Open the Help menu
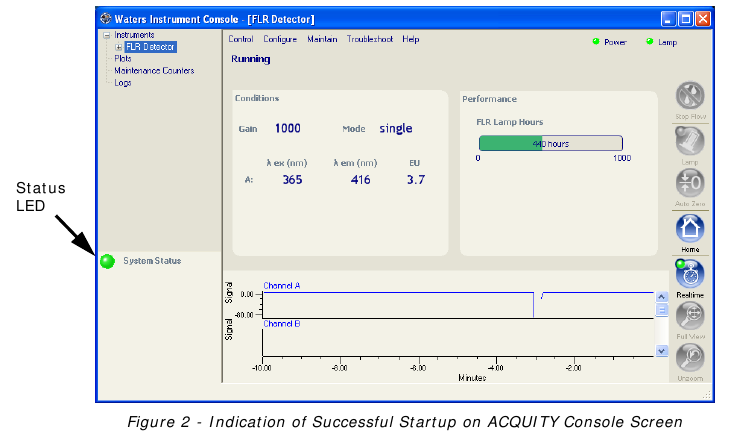Screen dimensions: 731x433 411,39
